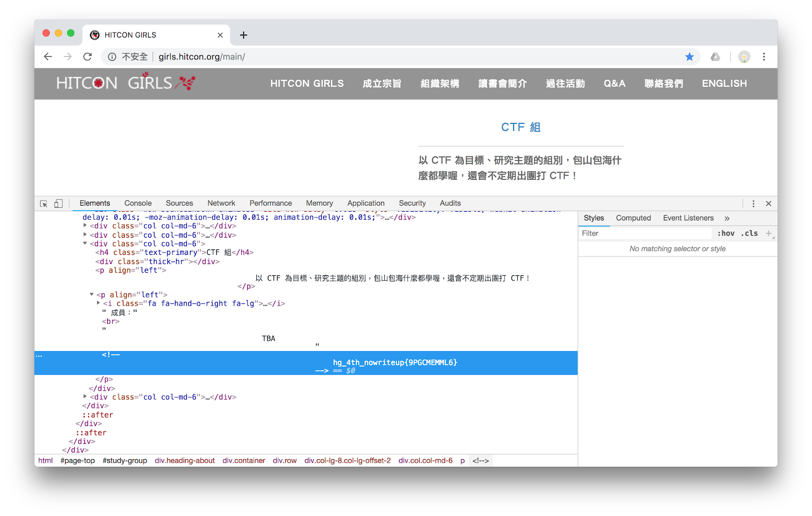Switch to the Memory tab
Image resolution: width=812 pixels, height=516 pixels.
(x=319, y=203)
